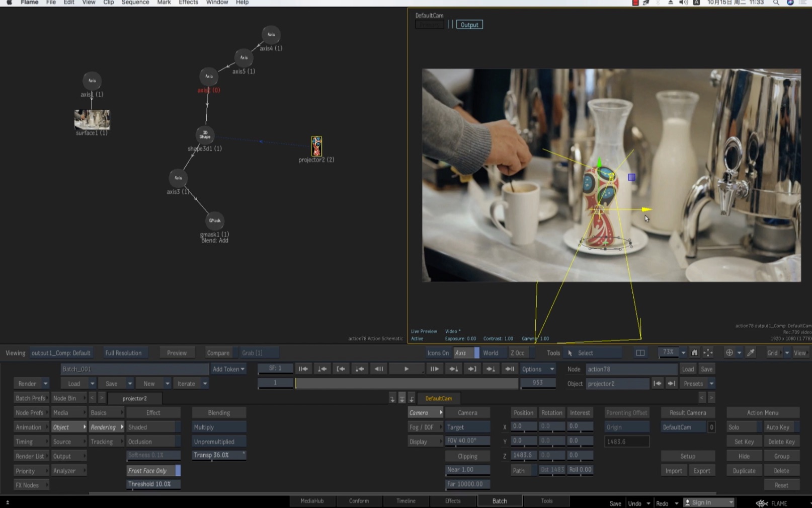812x508 pixels.
Task: Enable Auto Key mode
Action: coord(779,426)
